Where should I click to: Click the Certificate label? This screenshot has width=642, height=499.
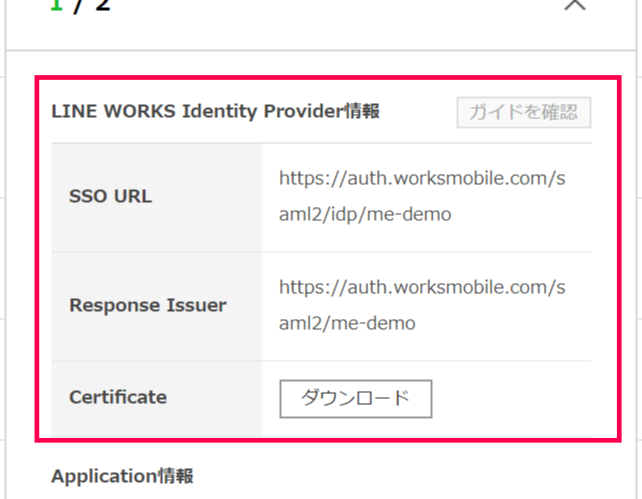pos(118,397)
